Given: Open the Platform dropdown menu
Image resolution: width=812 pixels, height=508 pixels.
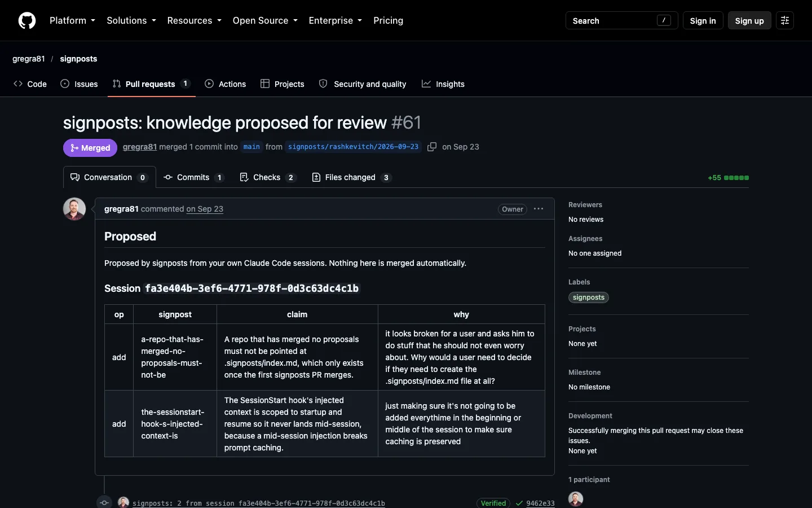Looking at the screenshot, I should 72,20.
